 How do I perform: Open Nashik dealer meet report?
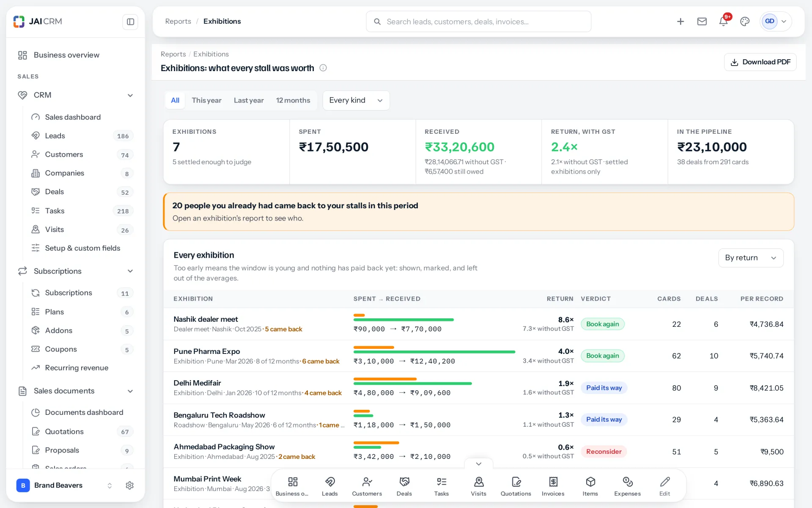206,319
